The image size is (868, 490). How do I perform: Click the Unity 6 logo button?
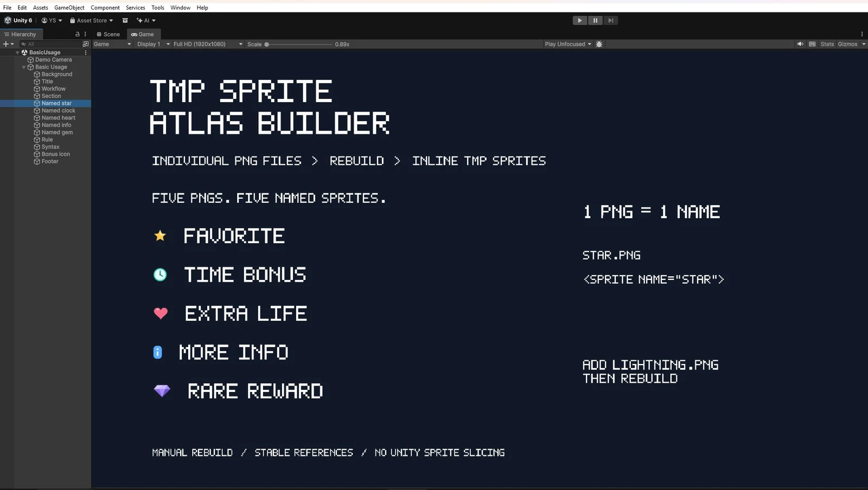click(18, 20)
